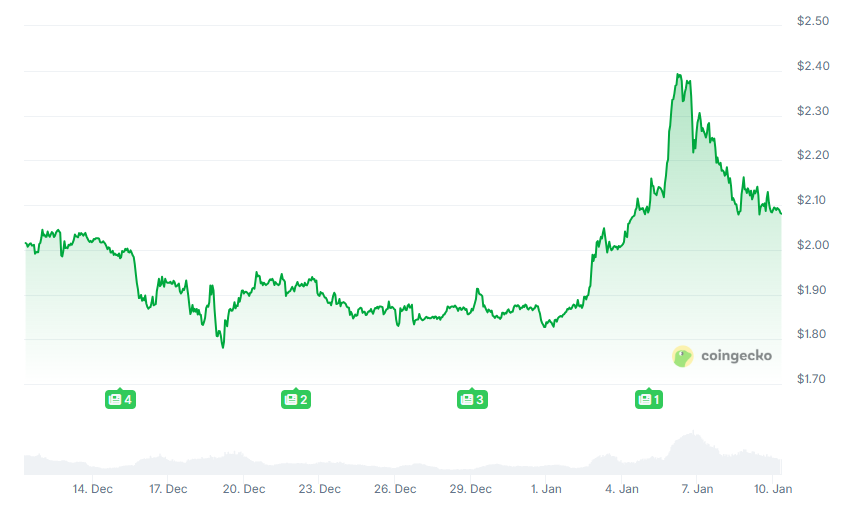
Task: Click the price peak near $2.40
Action: tap(679, 75)
